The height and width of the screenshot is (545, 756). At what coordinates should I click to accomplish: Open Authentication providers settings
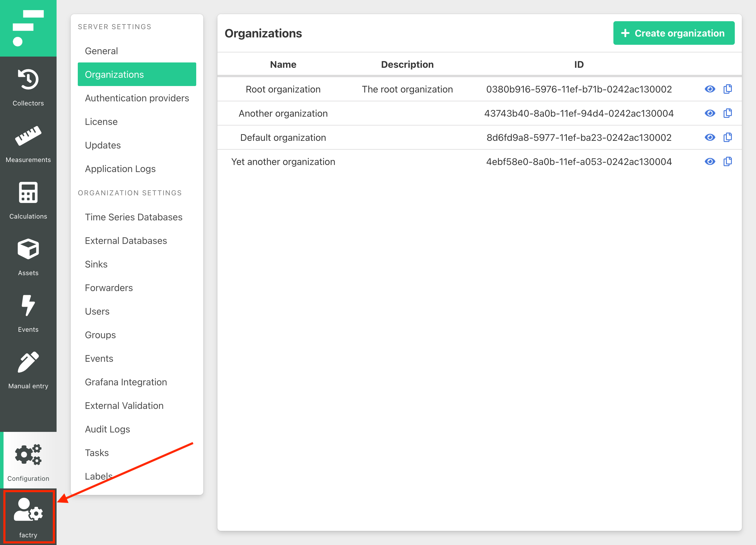[137, 98]
